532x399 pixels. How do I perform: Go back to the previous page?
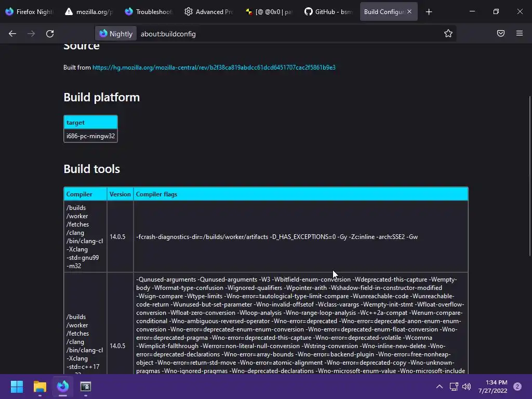click(x=12, y=34)
